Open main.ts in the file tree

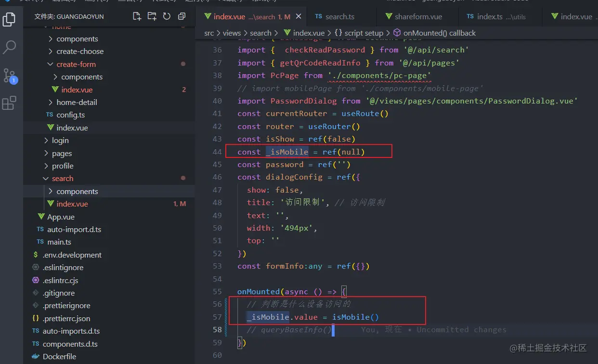point(59,242)
